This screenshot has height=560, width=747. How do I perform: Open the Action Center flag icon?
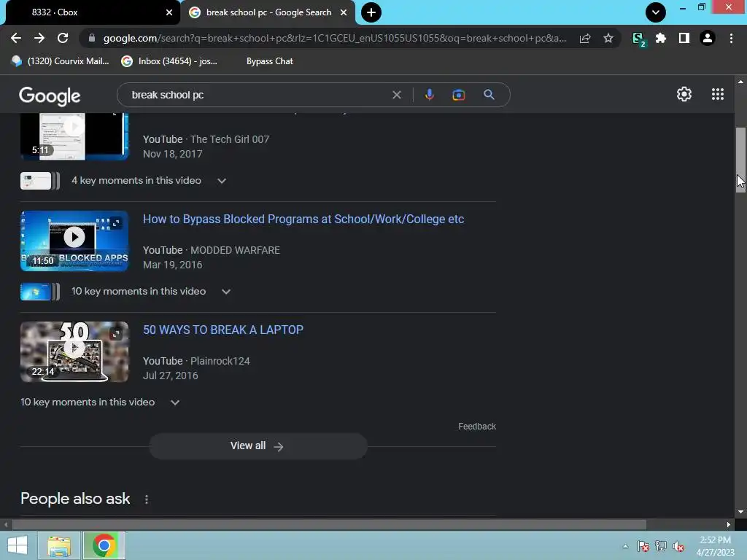(643, 546)
